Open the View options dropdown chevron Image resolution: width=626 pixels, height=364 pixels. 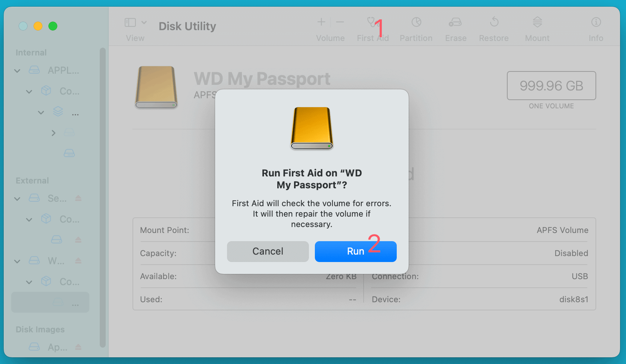pos(144,22)
